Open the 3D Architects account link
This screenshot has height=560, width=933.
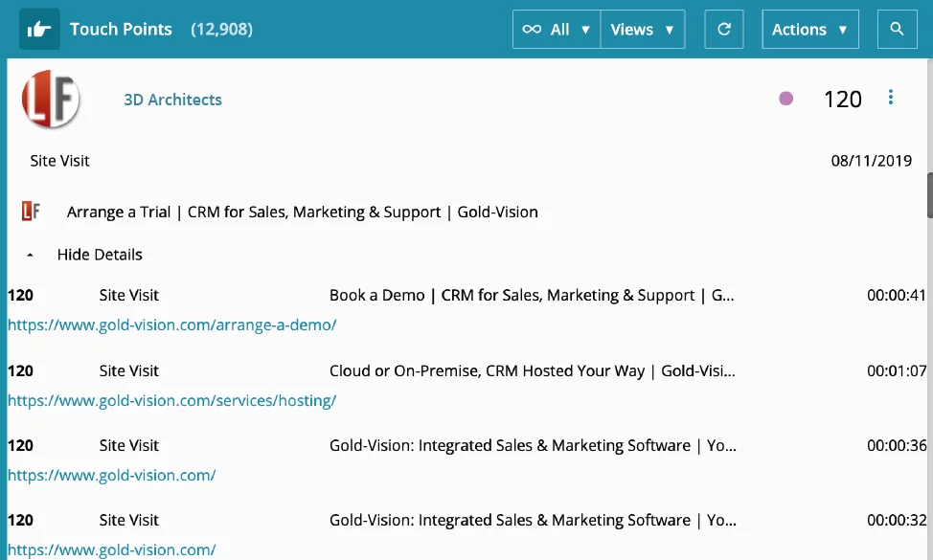click(172, 100)
